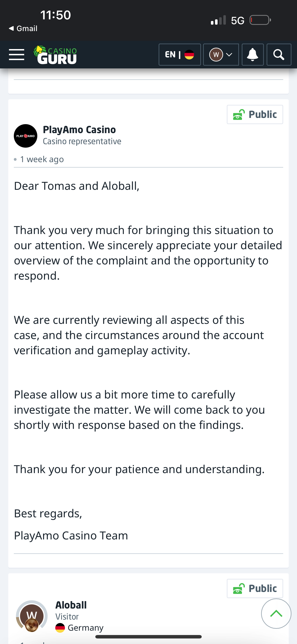Tap the 11:50 status bar clock

click(55, 15)
